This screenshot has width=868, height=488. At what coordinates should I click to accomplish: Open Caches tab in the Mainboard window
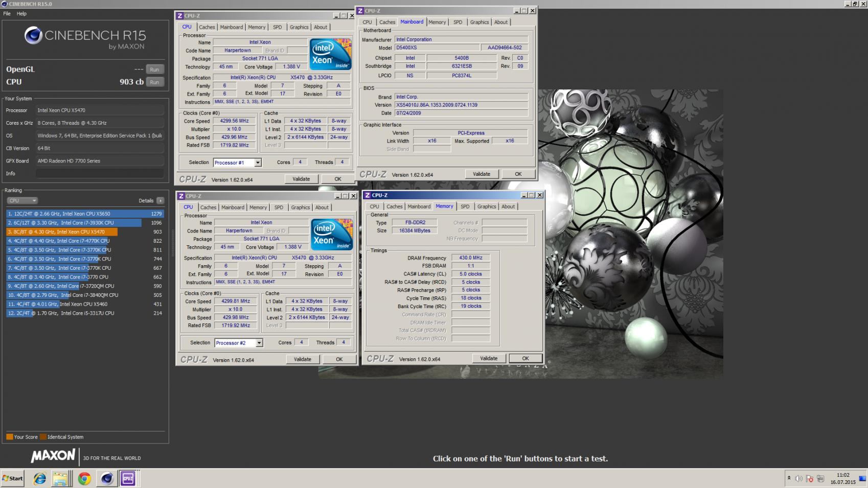[387, 22]
